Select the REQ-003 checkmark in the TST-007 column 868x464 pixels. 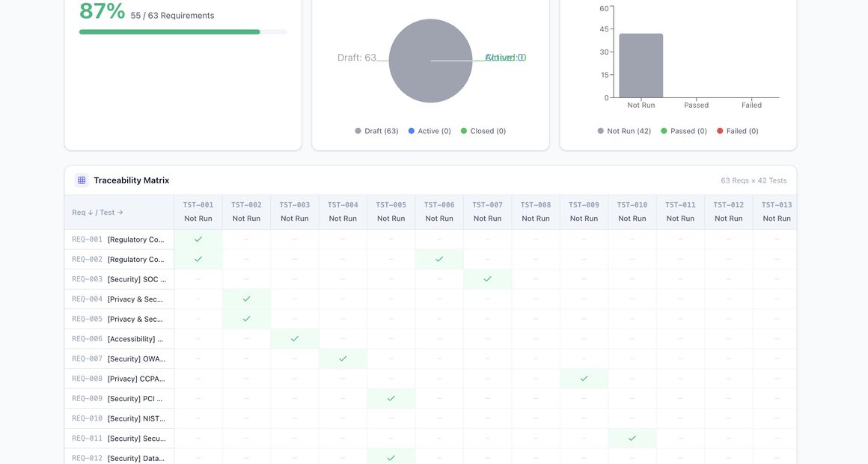487,279
